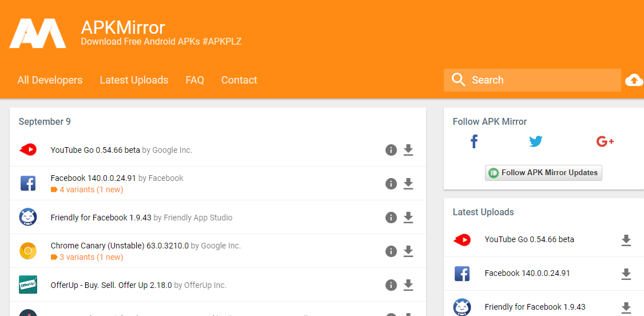Show info for OfferUp 2.18.0
Viewport: 644px width, 316px height.
[391, 285]
